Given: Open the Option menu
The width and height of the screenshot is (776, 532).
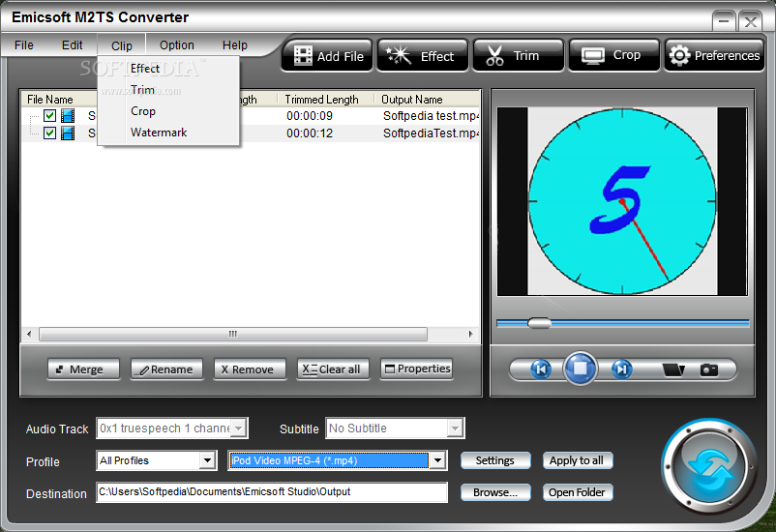Looking at the screenshot, I should 177,45.
